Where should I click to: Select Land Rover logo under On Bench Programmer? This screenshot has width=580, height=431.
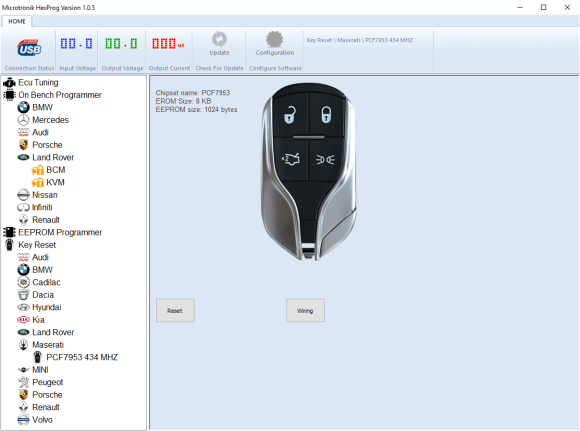pos(23,157)
